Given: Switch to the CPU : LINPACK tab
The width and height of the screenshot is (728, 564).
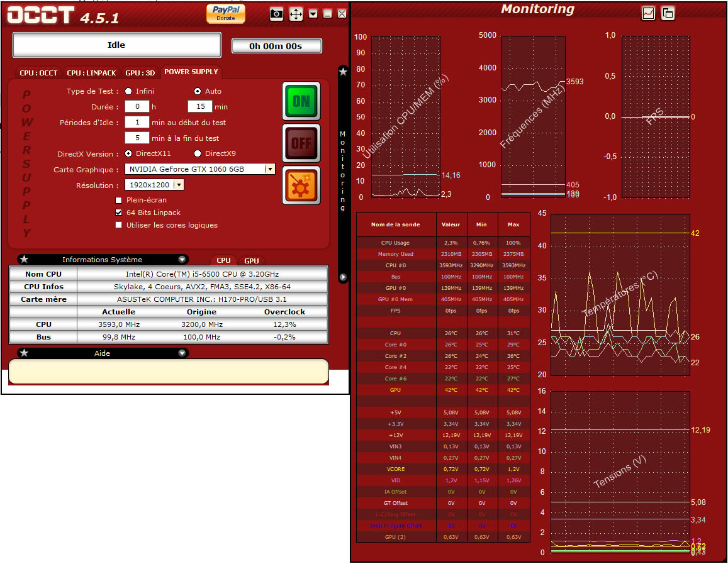Looking at the screenshot, I should pos(91,73).
